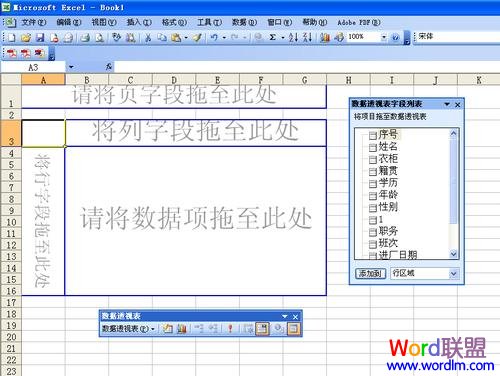Open the 100% zoom dropdown

(x=384, y=37)
